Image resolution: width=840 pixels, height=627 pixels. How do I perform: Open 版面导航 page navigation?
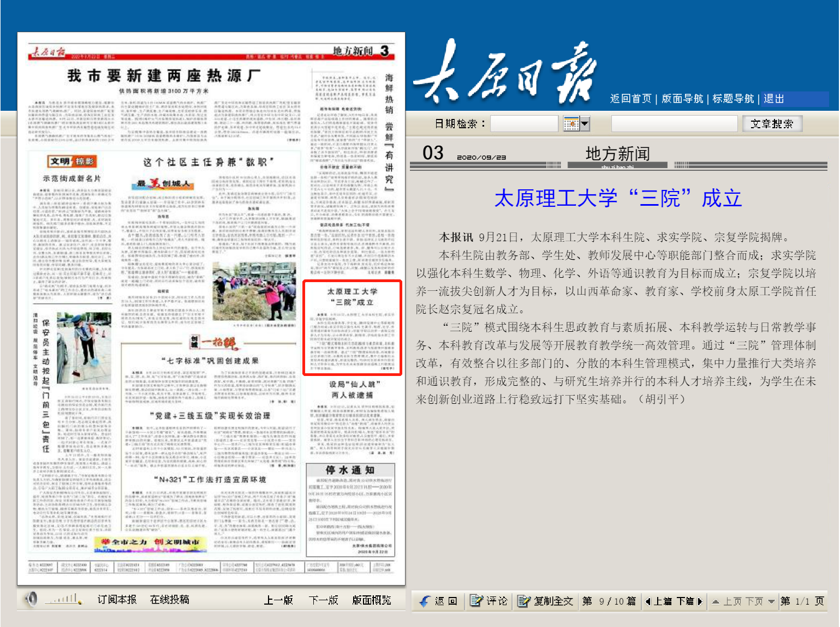click(682, 99)
